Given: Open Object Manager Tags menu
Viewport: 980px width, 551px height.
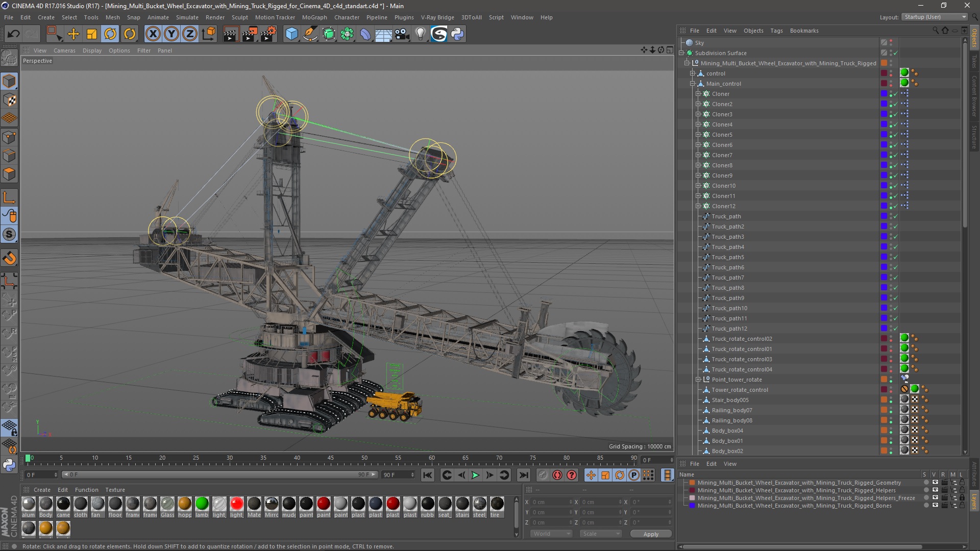Looking at the screenshot, I should click(x=776, y=31).
